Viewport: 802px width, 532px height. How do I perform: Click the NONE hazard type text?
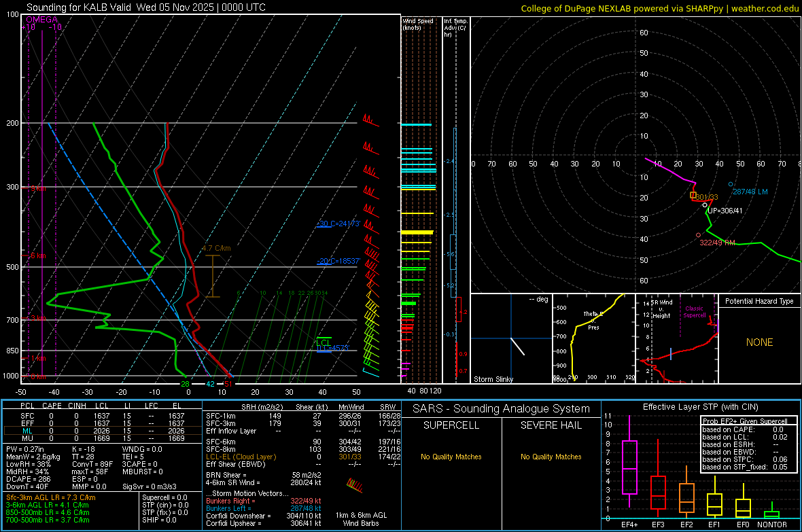759,342
